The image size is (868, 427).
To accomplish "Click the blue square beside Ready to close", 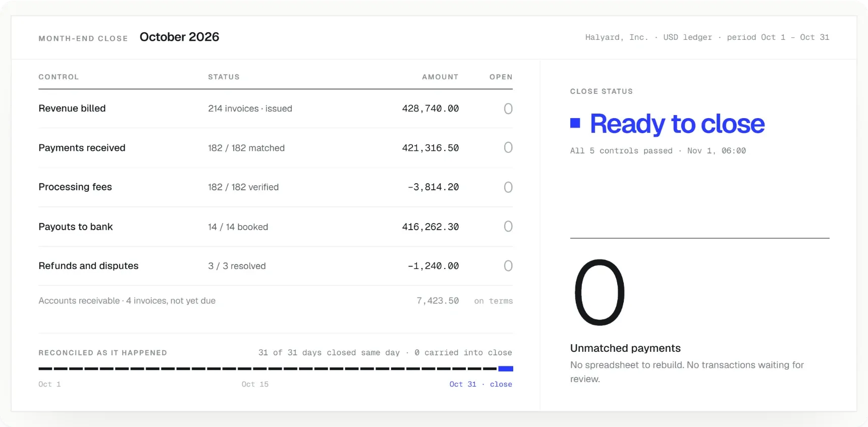I will [x=575, y=123].
